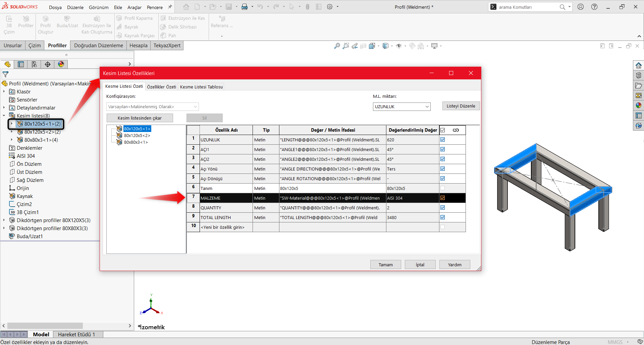The height and width of the screenshot is (345, 644).
Task: Click the Options gear icon
Action: [x=330, y=7]
